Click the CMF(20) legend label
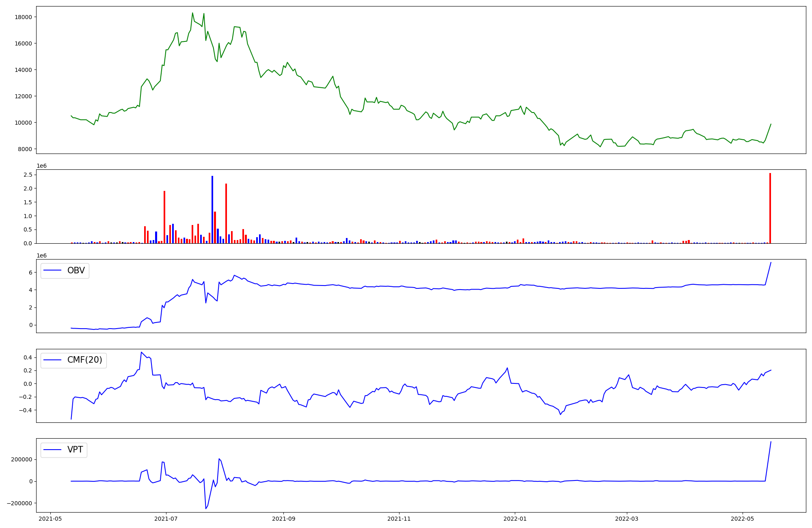This screenshot has height=528, width=812. 84,360
